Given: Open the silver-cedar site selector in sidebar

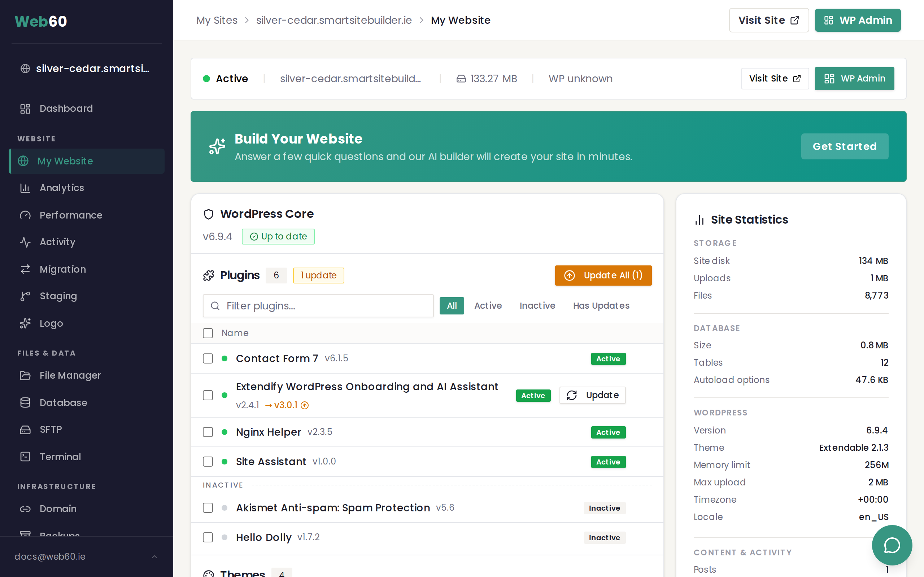Looking at the screenshot, I should (86, 69).
